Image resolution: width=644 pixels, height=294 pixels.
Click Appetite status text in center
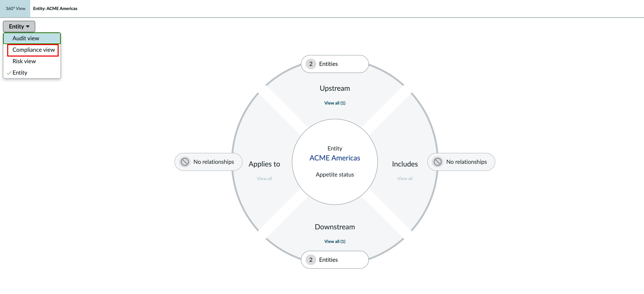335,175
